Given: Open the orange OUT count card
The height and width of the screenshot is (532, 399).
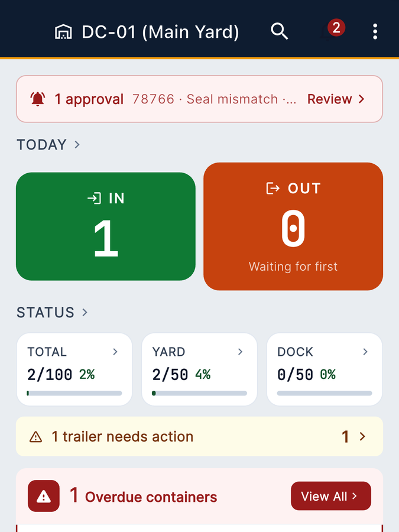Looking at the screenshot, I should 293,226.
